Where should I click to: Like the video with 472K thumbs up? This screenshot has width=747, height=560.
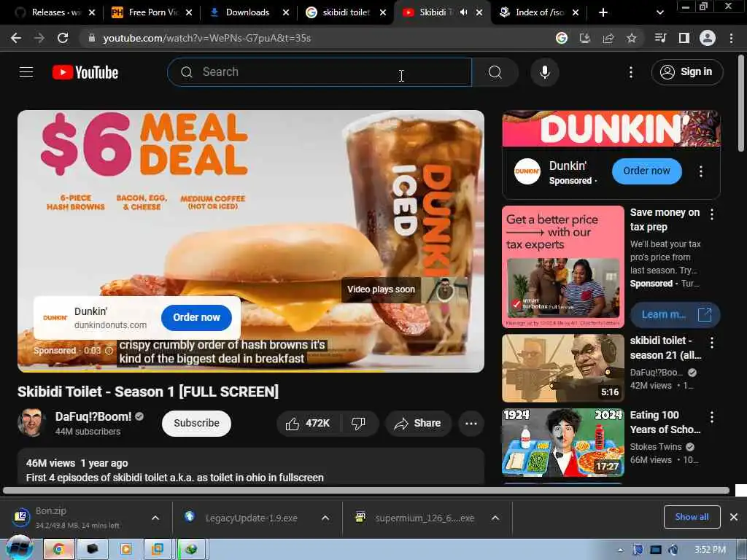pos(308,424)
